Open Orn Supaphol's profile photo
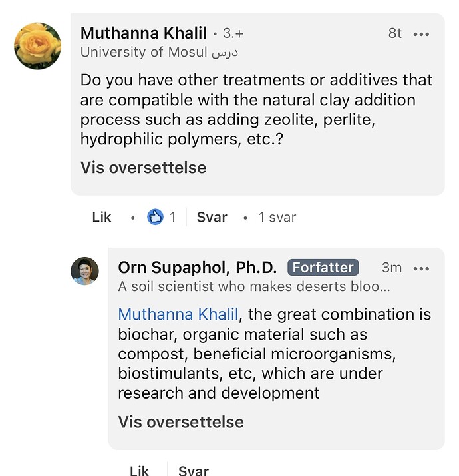Image resolution: width=459 pixels, height=476 pixels. [x=84, y=271]
